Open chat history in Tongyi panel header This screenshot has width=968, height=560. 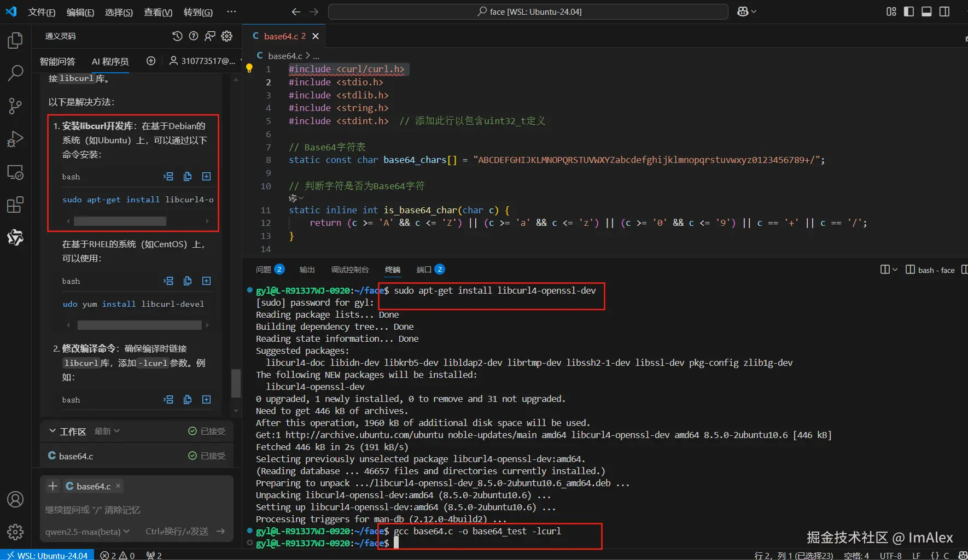tap(177, 36)
